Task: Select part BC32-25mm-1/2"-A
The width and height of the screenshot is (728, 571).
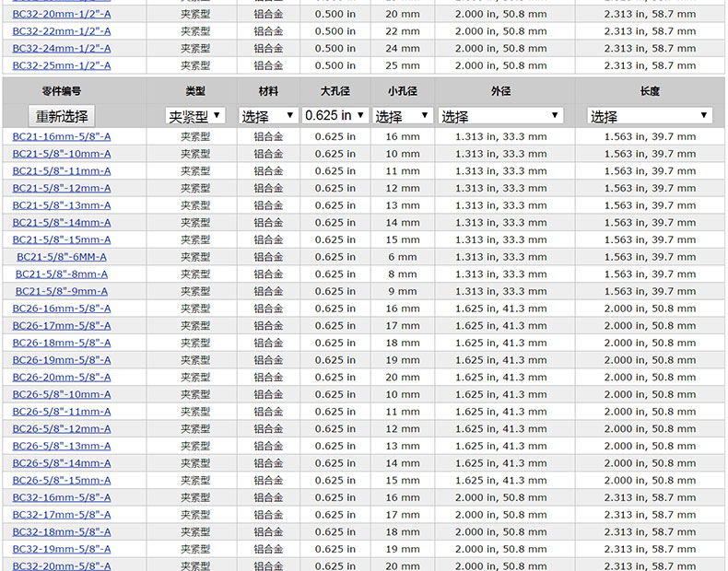Action: [62, 65]
